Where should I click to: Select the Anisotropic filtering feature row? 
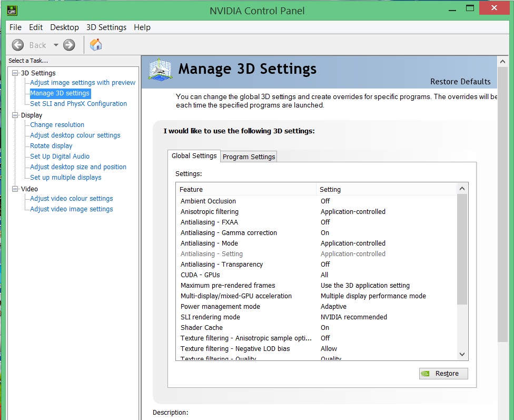tap(317, 212)
